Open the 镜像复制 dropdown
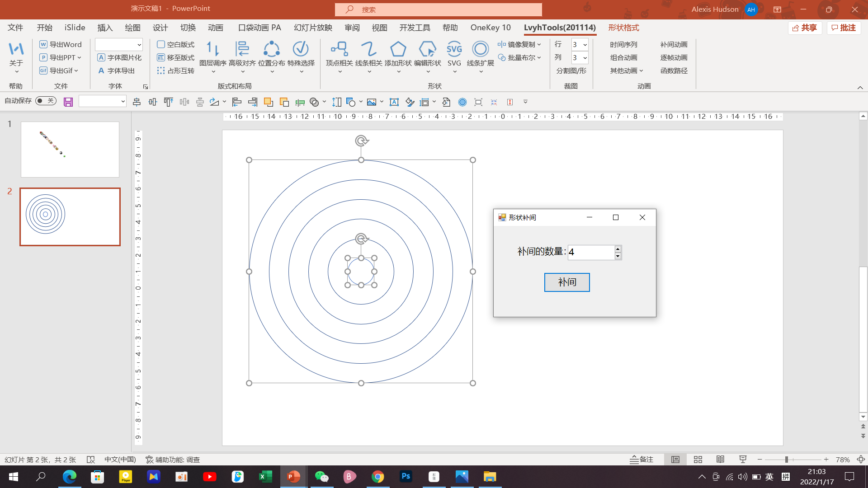The width and height of the screenshot is (868, 488). [539, 44]
